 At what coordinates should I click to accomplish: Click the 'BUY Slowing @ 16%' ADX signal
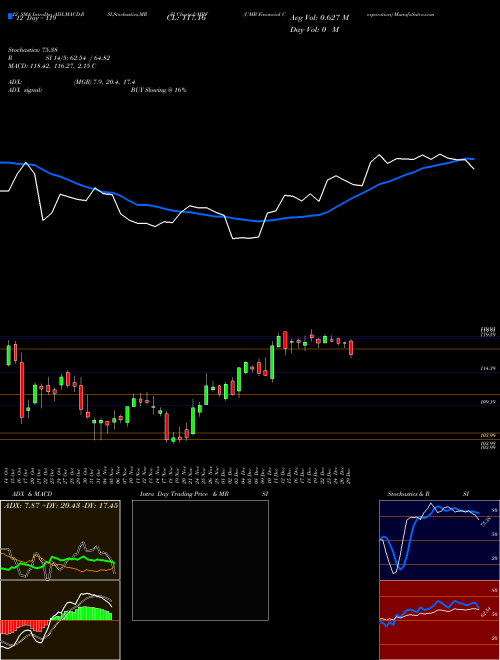point(158,90)
